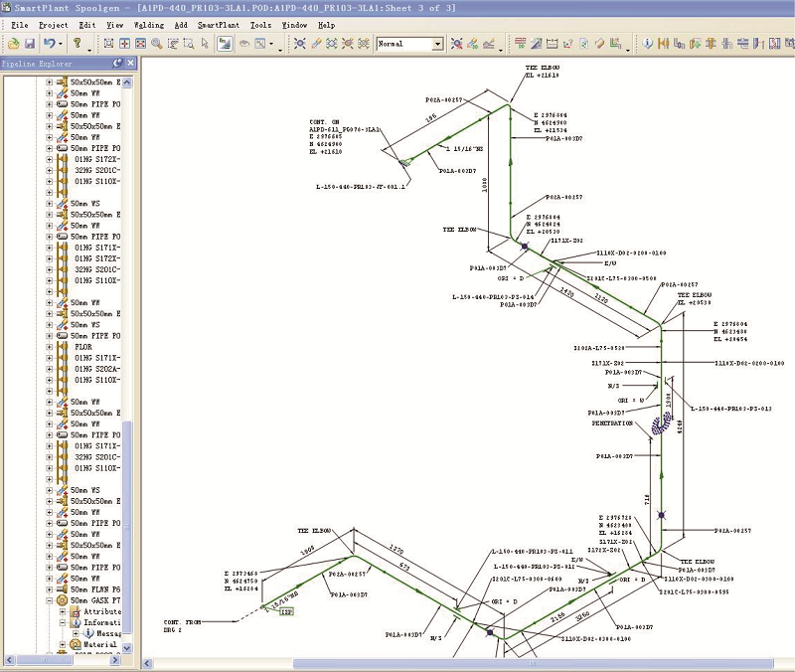
Task: Select the 50mm FLWN tree item
Action: [x=95, y=589]
